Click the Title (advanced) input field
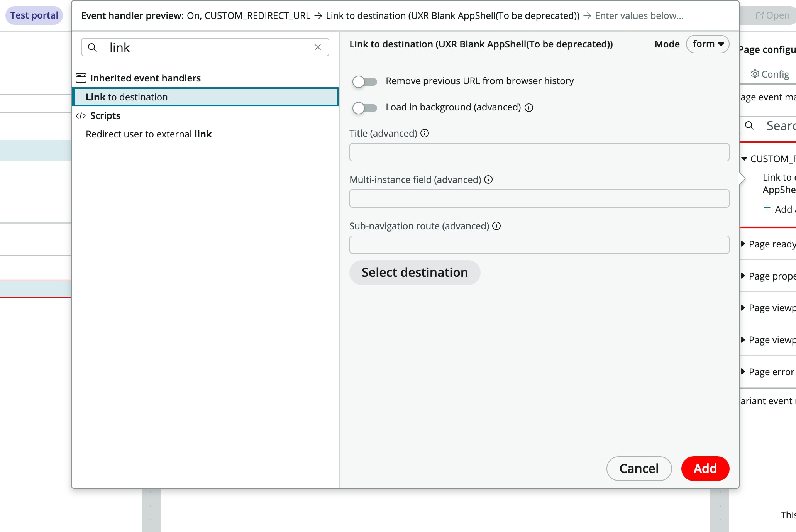The width and height of the screenshot is (796, 532). pyautogui.click(x=539, y=152)
